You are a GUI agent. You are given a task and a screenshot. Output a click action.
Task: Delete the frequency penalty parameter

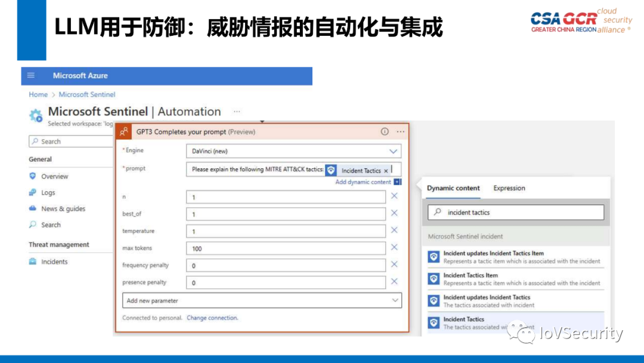pos(394,264)
